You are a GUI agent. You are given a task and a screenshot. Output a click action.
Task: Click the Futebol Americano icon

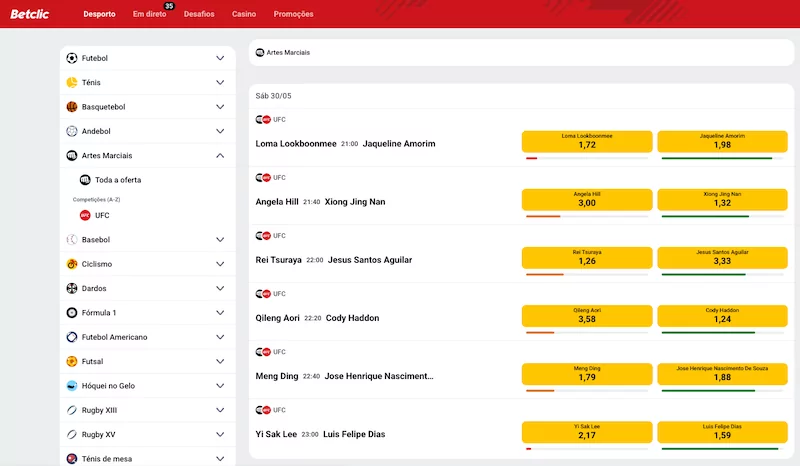(72, 337)
